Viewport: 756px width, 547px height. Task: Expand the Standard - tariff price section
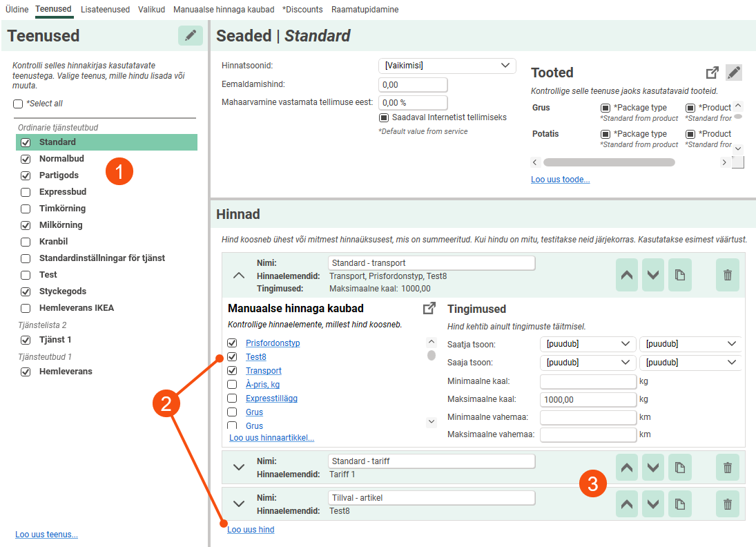click(239, 468)
